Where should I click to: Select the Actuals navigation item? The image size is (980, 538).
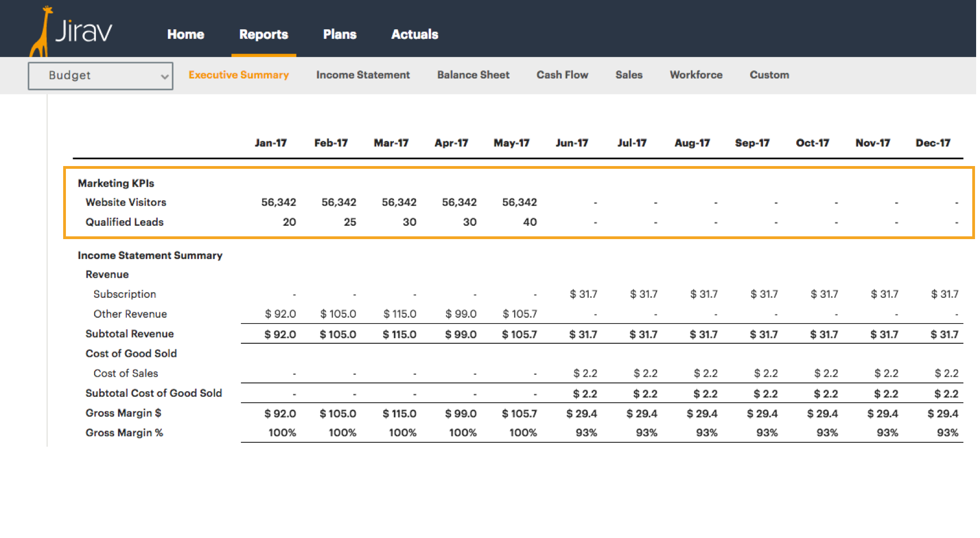click(x=414, y=34)
